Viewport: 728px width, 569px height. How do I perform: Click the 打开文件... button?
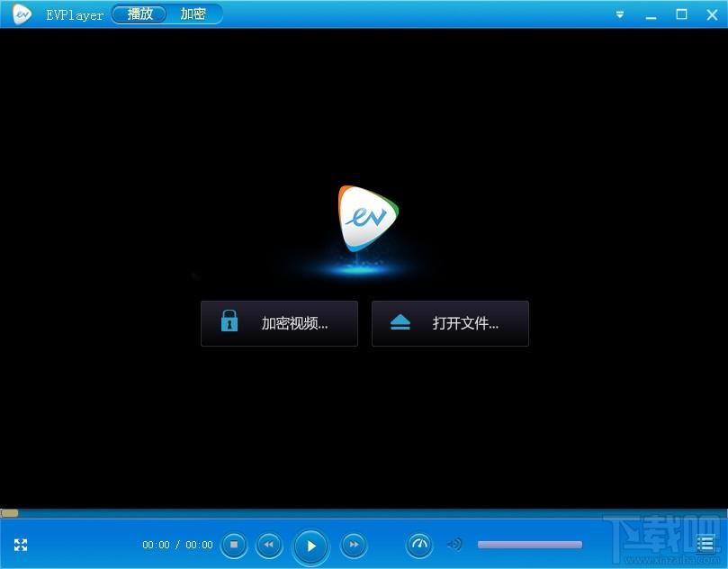[x=450, y=323]
